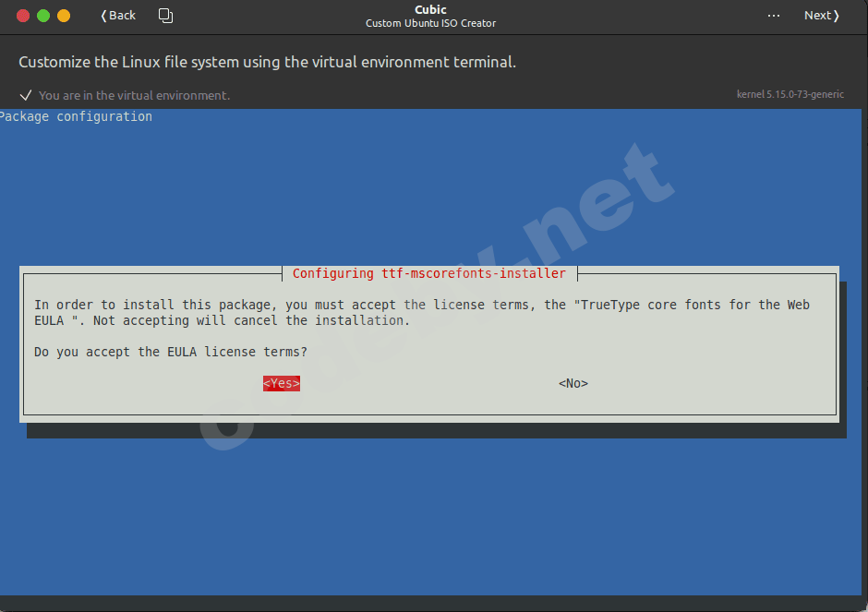
Task: Click 'Do you accept the EULA license terms?'
Action: [x=171, y=352]
